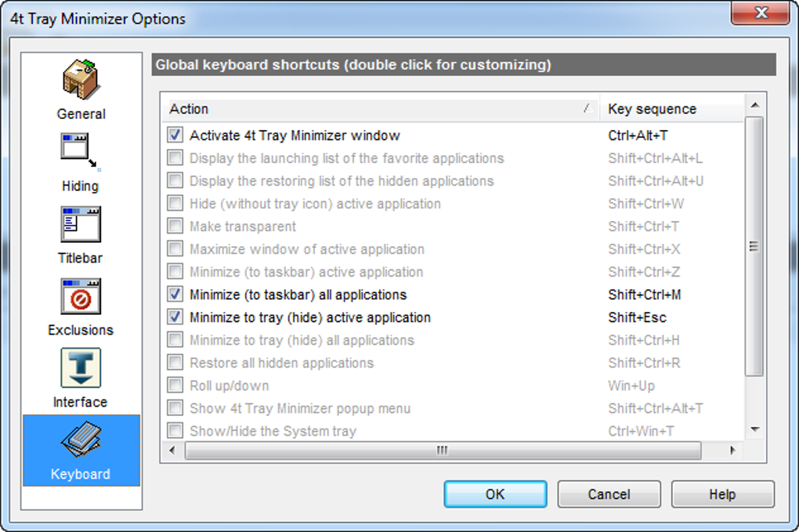Enable the Roll up/down shortcut checkbox

click(175, 385)
